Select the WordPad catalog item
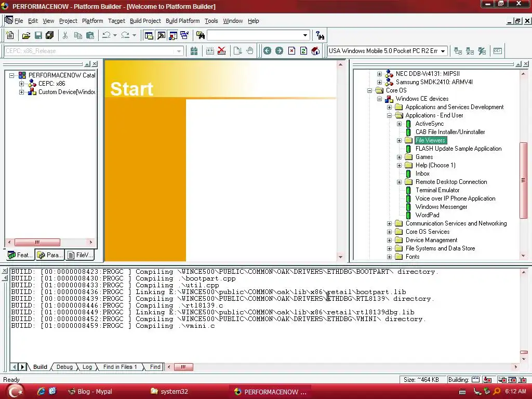The height and width of the screenshot is (399, 532). click(x=427, y=215)
